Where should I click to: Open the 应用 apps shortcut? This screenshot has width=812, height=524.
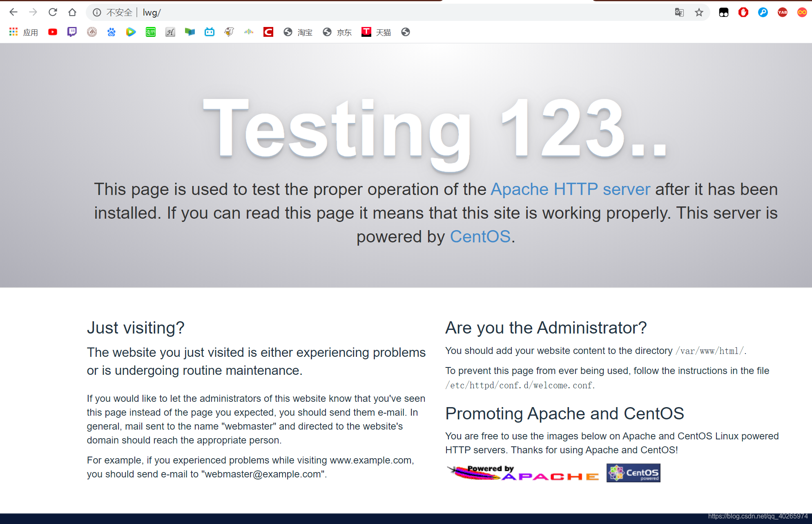tap(24, 32)
